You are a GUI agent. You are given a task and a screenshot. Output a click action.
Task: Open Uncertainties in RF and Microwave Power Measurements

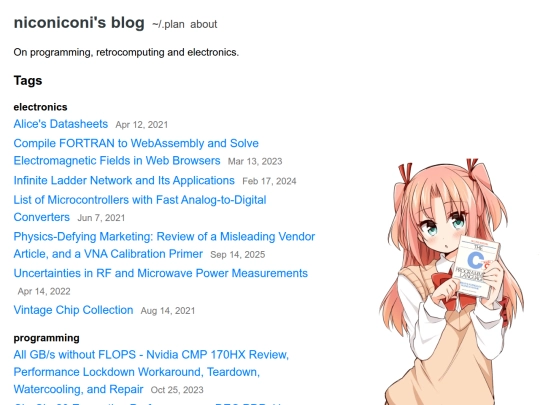click(x=160, y=273)
